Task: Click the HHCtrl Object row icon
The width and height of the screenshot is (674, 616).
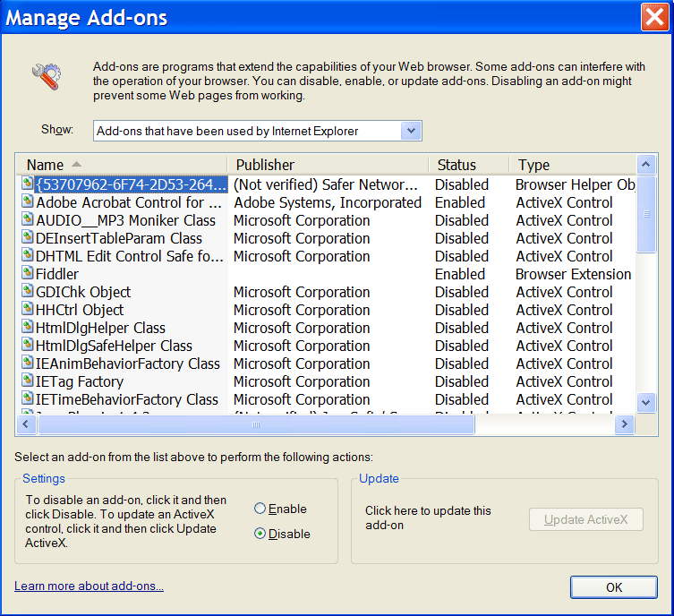Action: 27,308
